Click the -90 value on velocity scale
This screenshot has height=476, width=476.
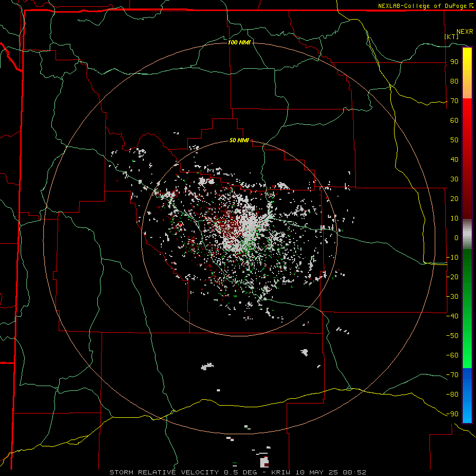pyautogui.click(x=452, y=414)
